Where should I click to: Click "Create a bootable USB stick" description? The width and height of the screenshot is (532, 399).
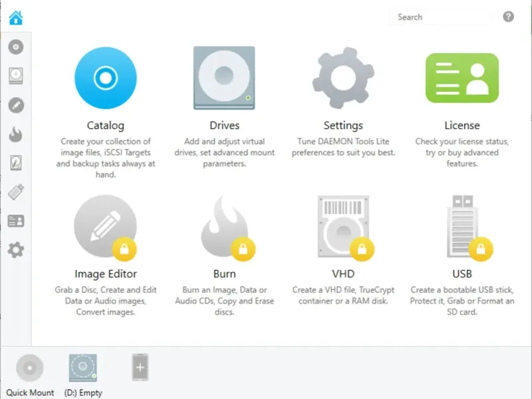tap(462, 301)
